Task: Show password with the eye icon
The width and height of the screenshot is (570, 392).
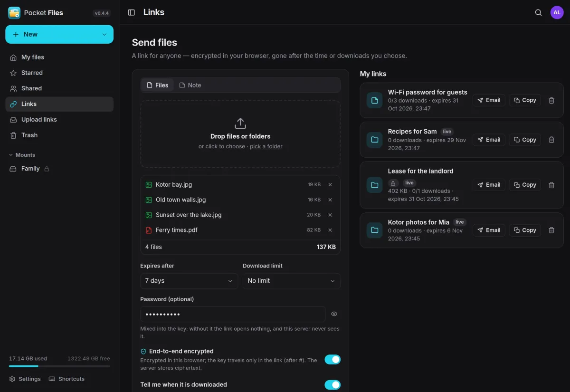Action: click(334, 314)
